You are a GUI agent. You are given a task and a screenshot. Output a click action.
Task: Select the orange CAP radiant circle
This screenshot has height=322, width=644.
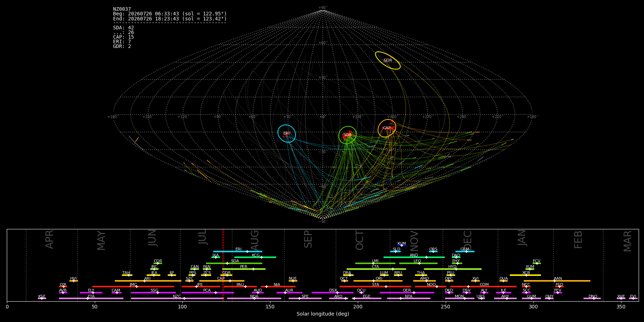[387, 128]
